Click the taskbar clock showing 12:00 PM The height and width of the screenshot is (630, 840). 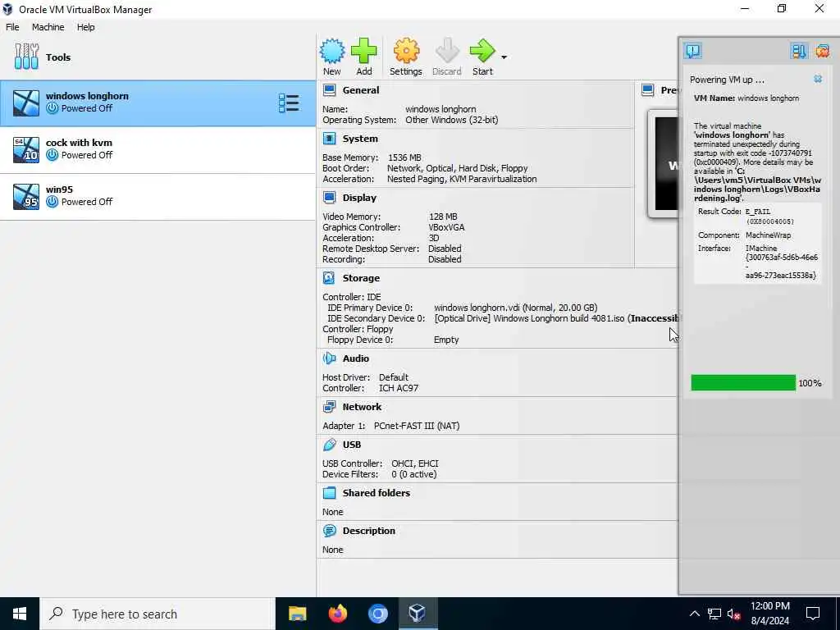coord(769,614)
